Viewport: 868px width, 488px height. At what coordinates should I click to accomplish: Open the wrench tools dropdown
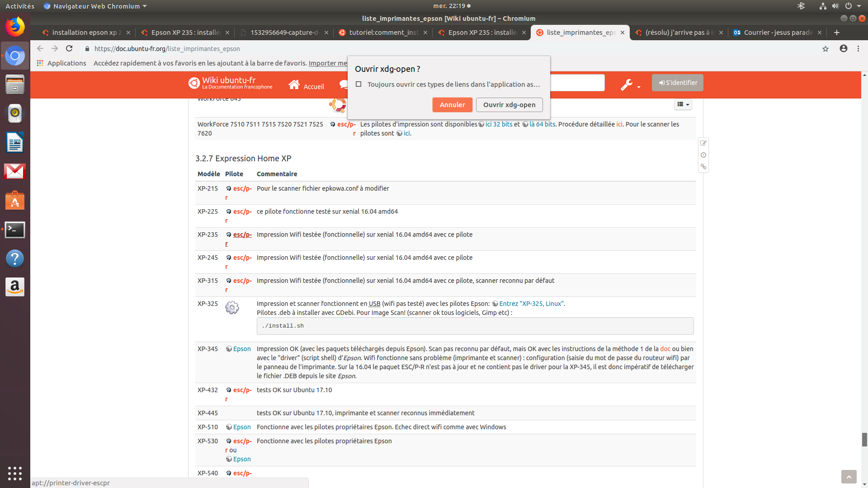(x=630, y=84)
